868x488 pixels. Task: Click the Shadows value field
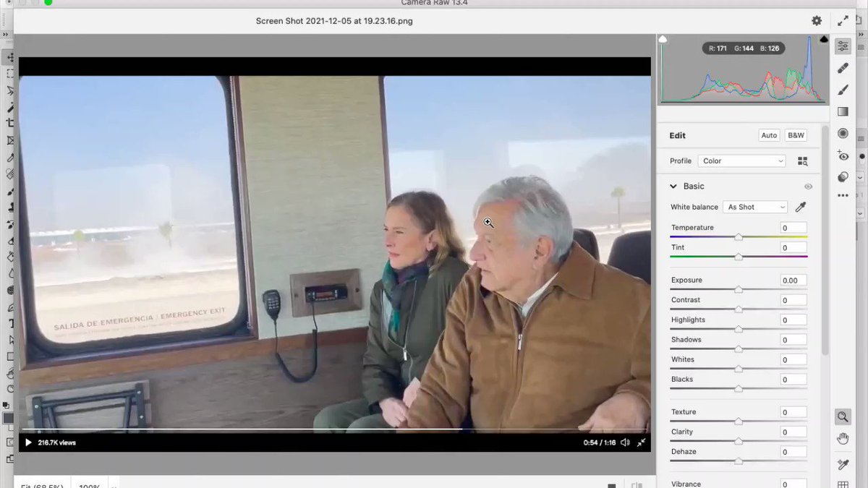click(x=793, y=340)
